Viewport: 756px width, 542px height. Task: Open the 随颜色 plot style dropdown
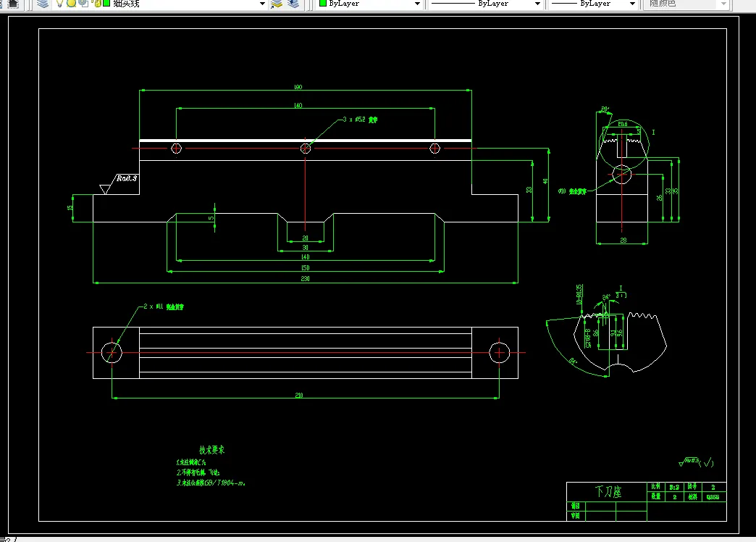[x=723, y=4]
